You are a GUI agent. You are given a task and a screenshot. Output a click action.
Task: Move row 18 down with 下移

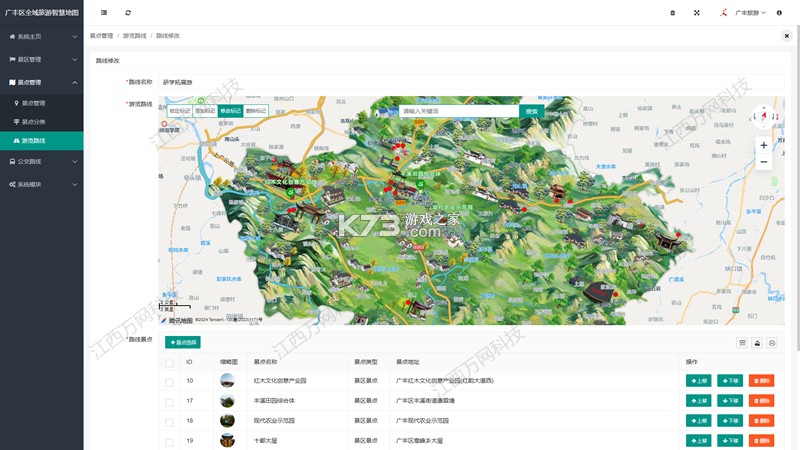[730, 420]
